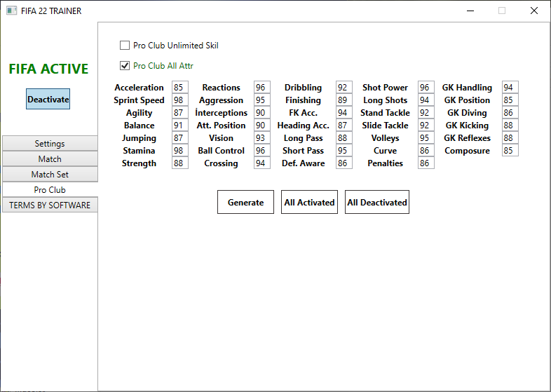Focus the Interceptions value field
Viewport: 551px width, 392px height.
pos(262,112)
